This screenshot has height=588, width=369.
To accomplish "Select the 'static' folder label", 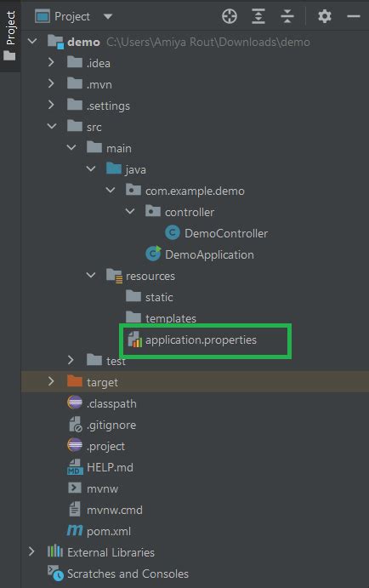I will click(159, 297).
